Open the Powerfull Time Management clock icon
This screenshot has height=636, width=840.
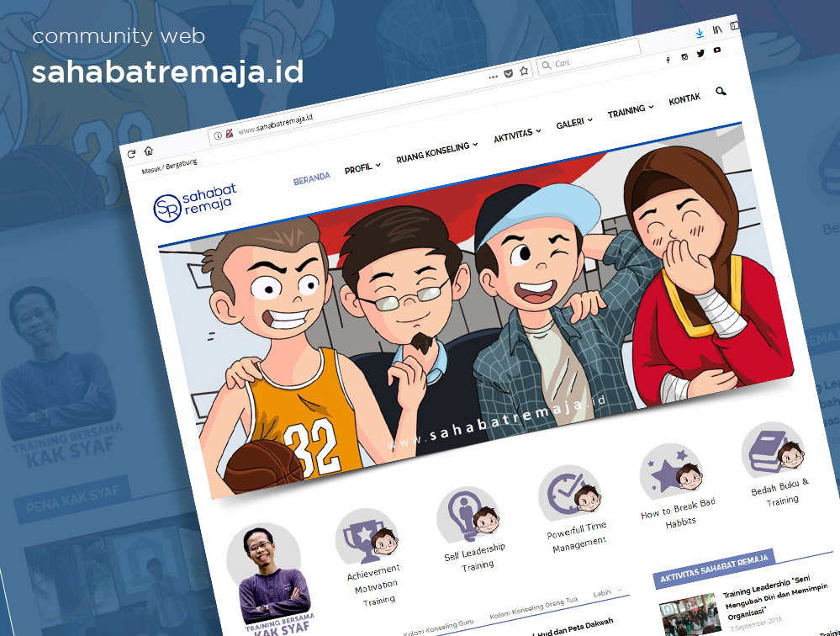(x=571, y=494)
